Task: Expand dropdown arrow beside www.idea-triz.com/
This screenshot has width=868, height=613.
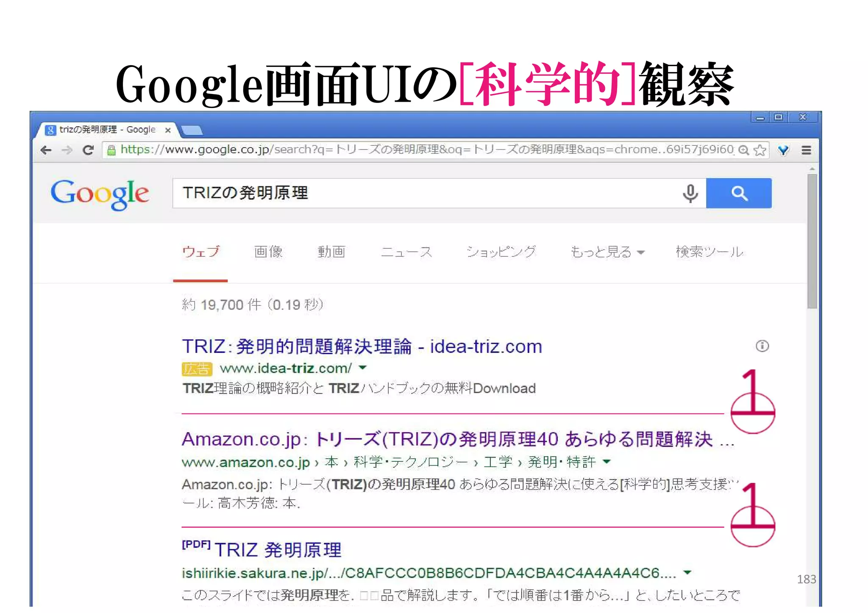Action: tap(362, 367)
